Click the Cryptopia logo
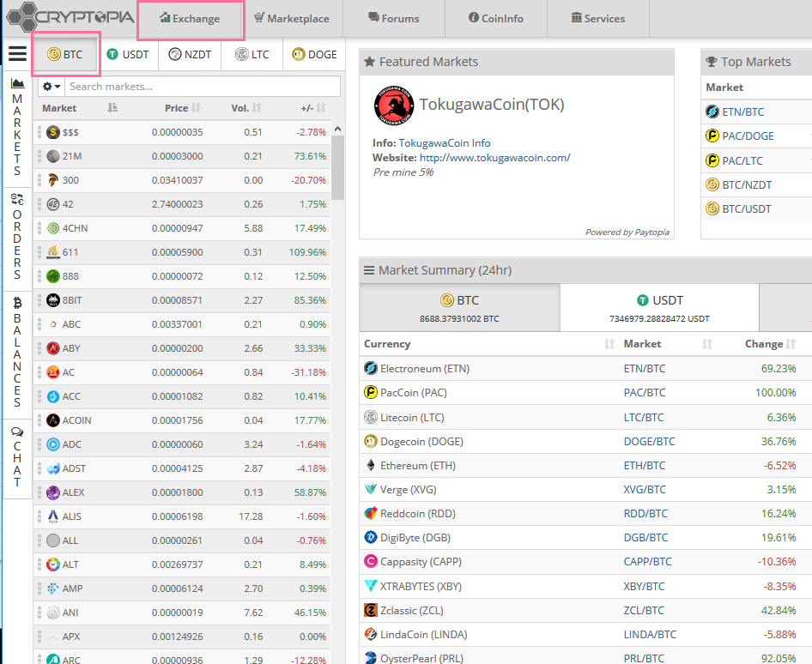The image size is (812, 664). [67, 16]
